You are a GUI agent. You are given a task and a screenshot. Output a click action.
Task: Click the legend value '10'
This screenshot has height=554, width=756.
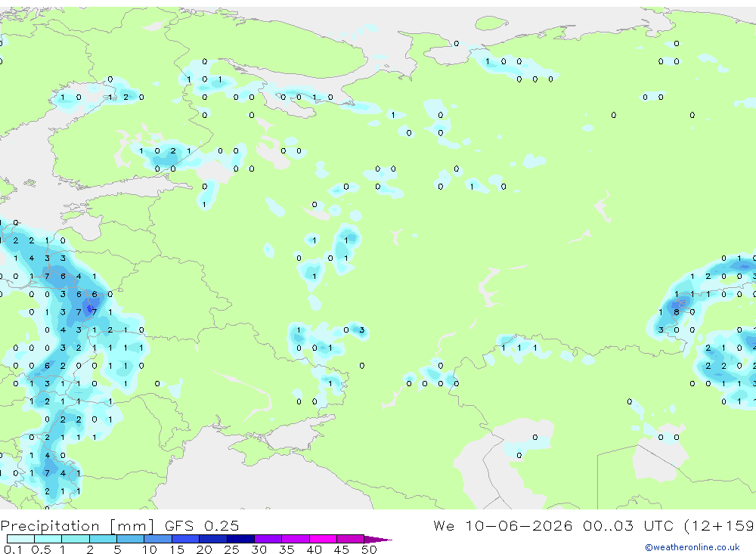[150, 549]
